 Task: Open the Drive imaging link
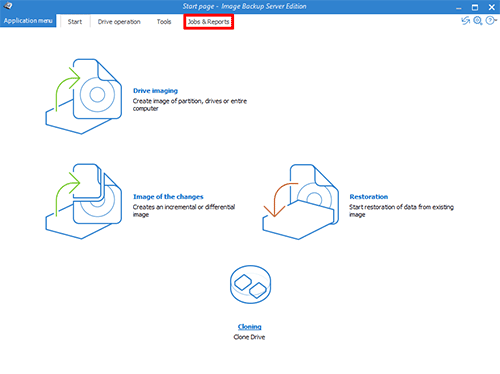(x=155, y=91)
